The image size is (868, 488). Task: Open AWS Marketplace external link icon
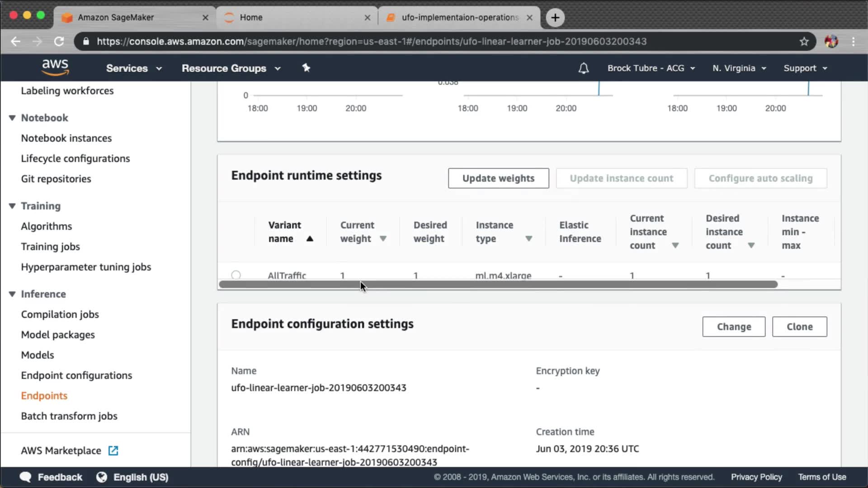pyautogui.click(x=113, y=450)
